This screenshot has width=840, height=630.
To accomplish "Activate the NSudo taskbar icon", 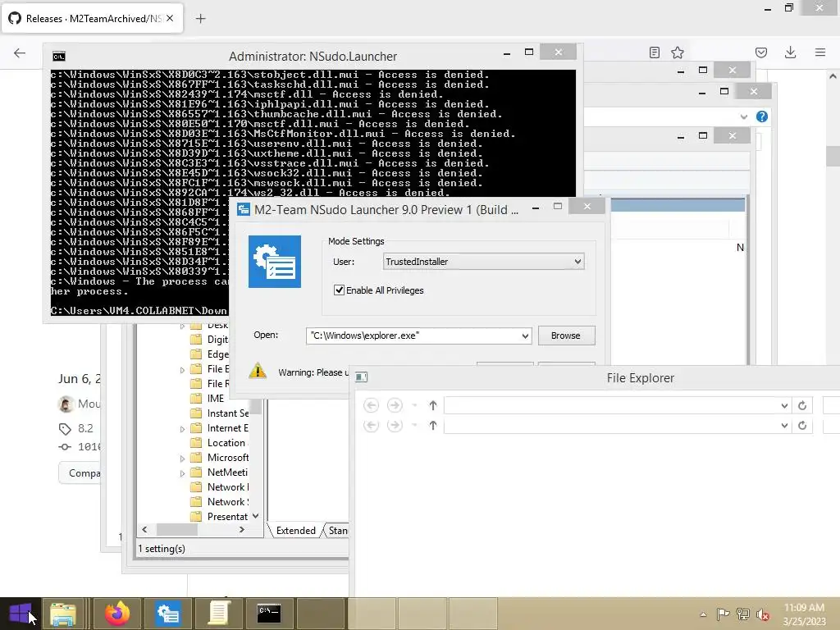I will pyautogui.click(x=167, y=614).
